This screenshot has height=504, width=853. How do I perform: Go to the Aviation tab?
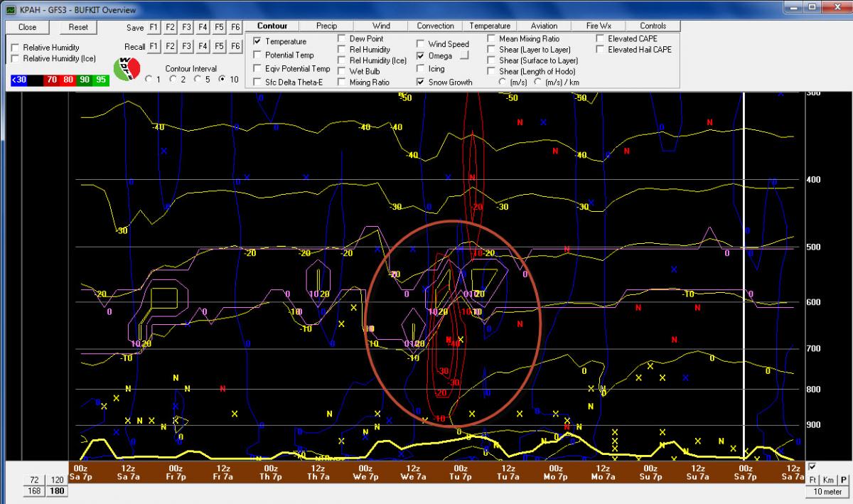click(544, 26)
